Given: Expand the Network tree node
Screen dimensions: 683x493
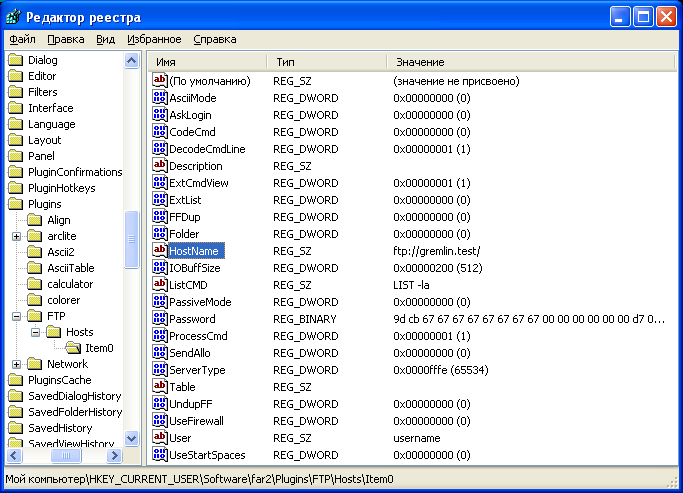Looking at the screenshot, I should coord(17,365).
